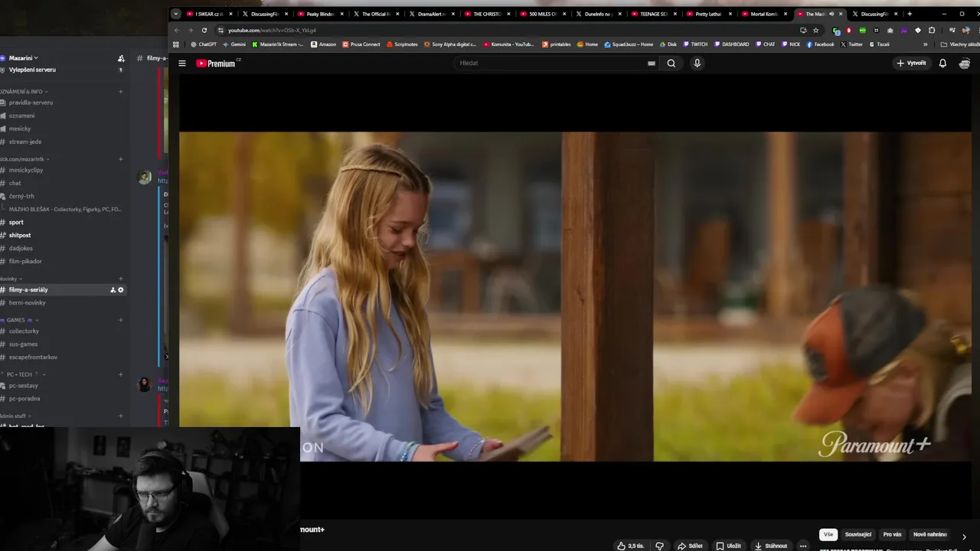Open the Amazon bookmark

[x=323, y=44]
